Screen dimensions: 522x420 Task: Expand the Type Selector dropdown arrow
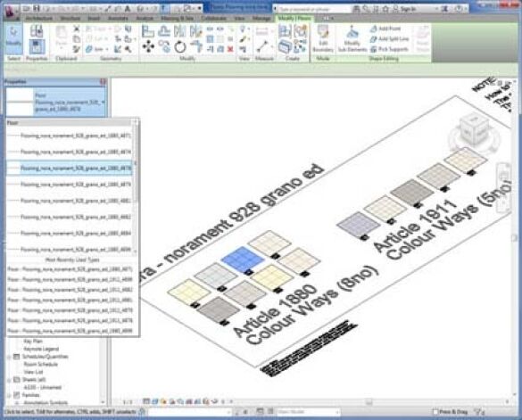(x=104, y=103)
